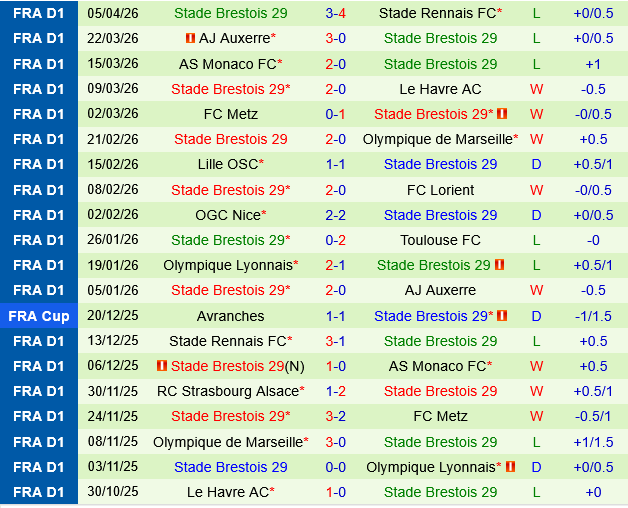
Task: Click red card icon in the 19/01/26 Lyonnais row
Action: click(x=499, y=265)
